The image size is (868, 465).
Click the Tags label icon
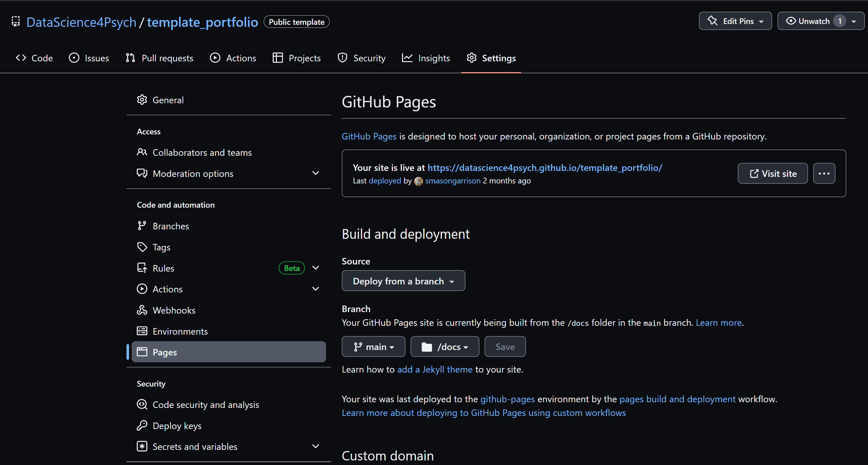(x=142, y=247)
